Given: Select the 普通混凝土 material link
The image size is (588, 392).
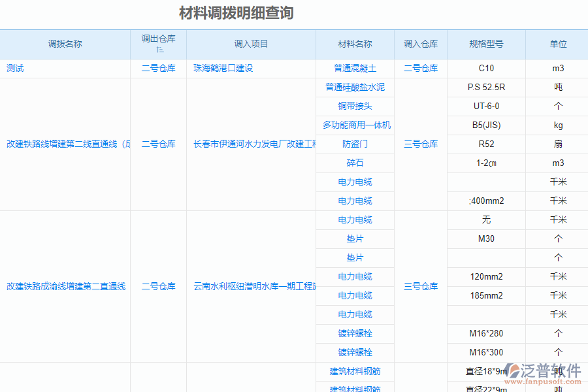Looking at the screenshot, I should pos(355,68).
